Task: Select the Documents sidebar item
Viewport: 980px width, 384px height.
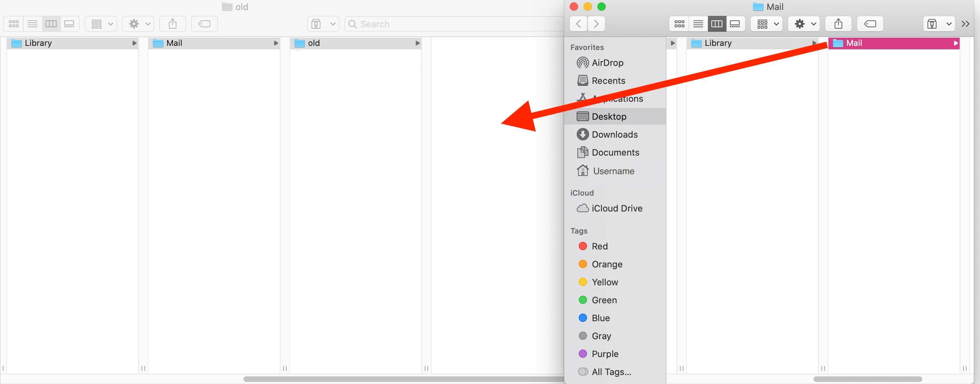Action: tap(615, 152)
